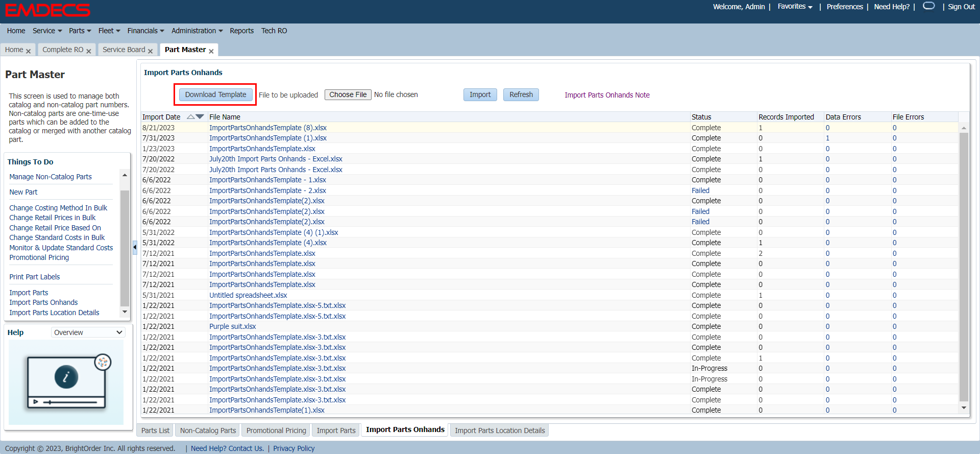Open the Administration menu dropdown
Viewport: 980px width, 454px height.
(197, 31)
